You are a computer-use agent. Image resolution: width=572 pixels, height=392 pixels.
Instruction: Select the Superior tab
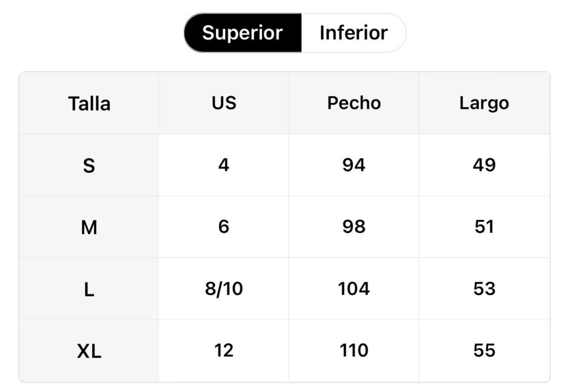(243, 33)
